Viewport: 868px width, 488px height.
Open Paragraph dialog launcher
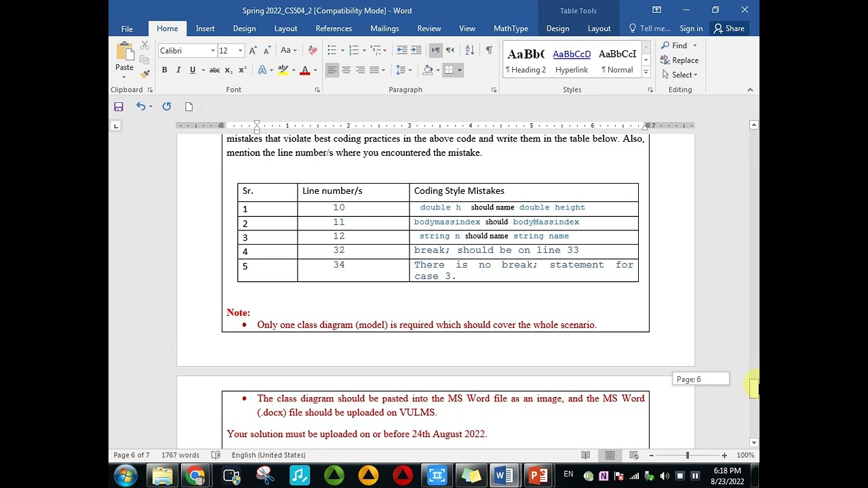pos(494,89)
